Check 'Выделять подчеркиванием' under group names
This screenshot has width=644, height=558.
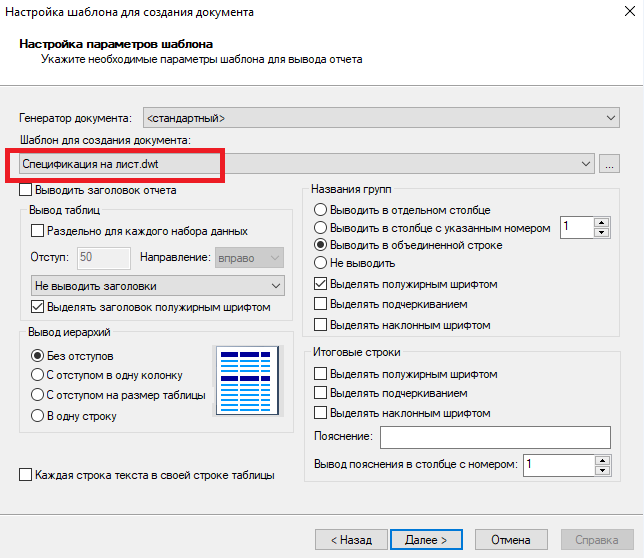321,304
